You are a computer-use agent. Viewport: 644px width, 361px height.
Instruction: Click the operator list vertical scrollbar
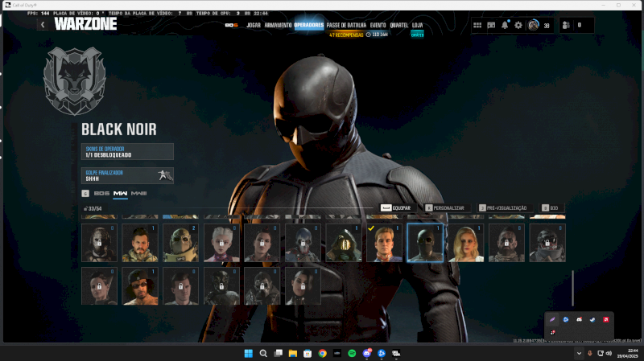pos(573,285)
